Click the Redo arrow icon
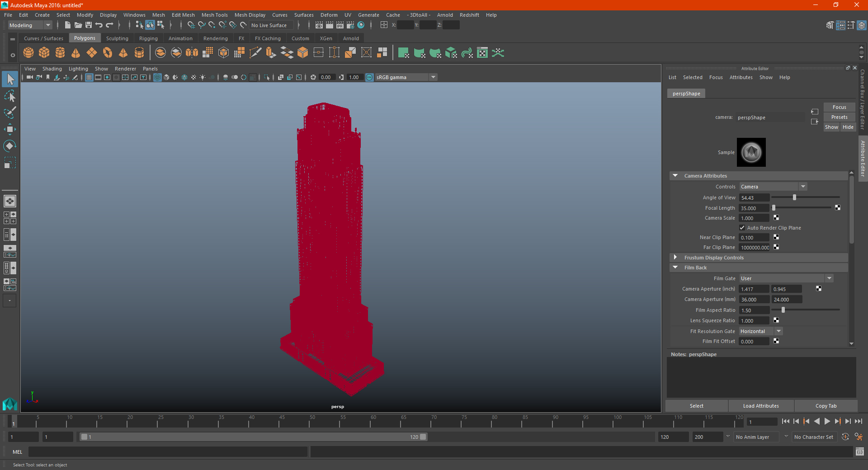Image resolution: width=868 pixels, height=470 pixels. (x=109, y=25)
